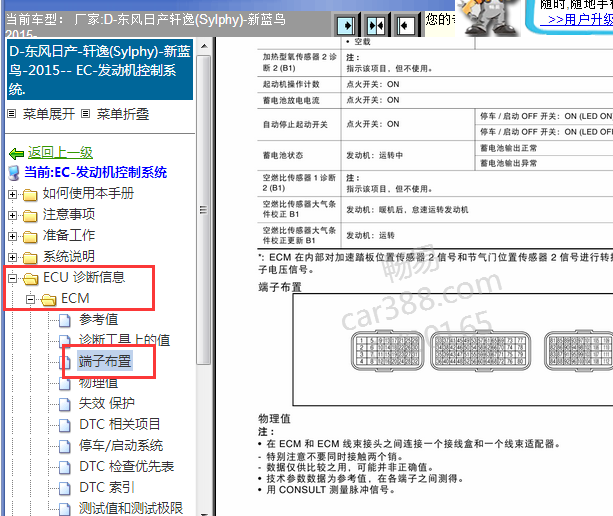Viewport: 613px width, 516px height.
Task: Click the middle ECM connector diagram
Action: [x=481, y=351]
